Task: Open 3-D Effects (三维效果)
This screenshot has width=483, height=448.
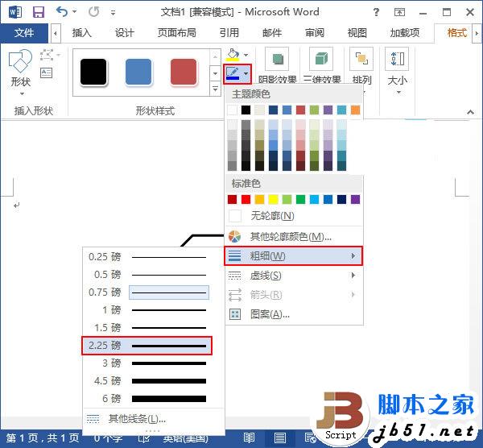Action: tap(322, 65)
